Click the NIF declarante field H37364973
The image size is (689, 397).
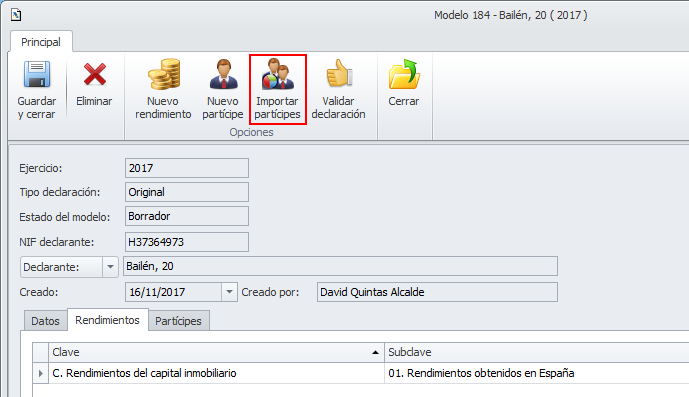tap(187, 242)
